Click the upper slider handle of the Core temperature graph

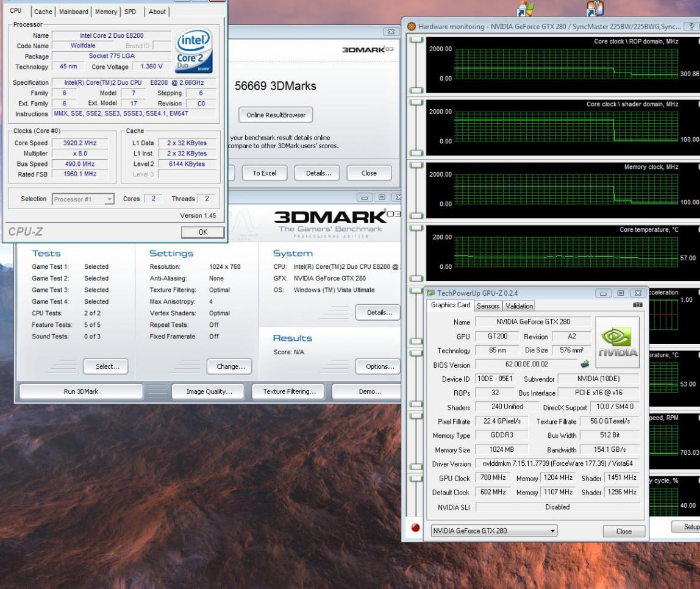click(x=416, y=228)
